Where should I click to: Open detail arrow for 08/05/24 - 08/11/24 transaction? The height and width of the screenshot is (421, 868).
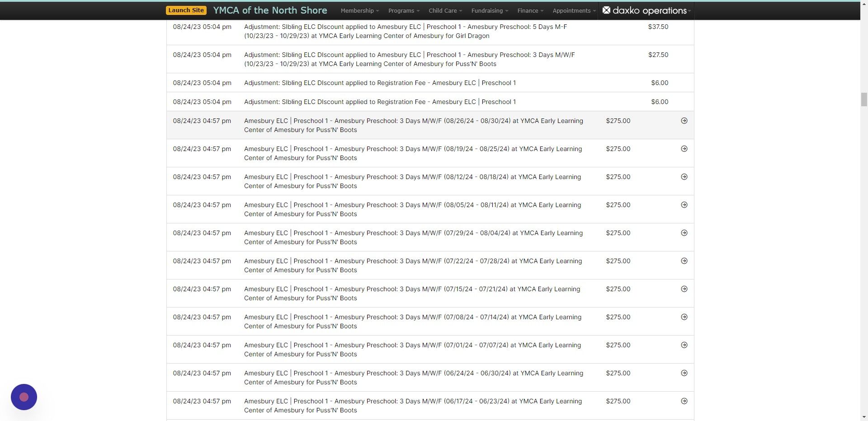tap(684, 204)
